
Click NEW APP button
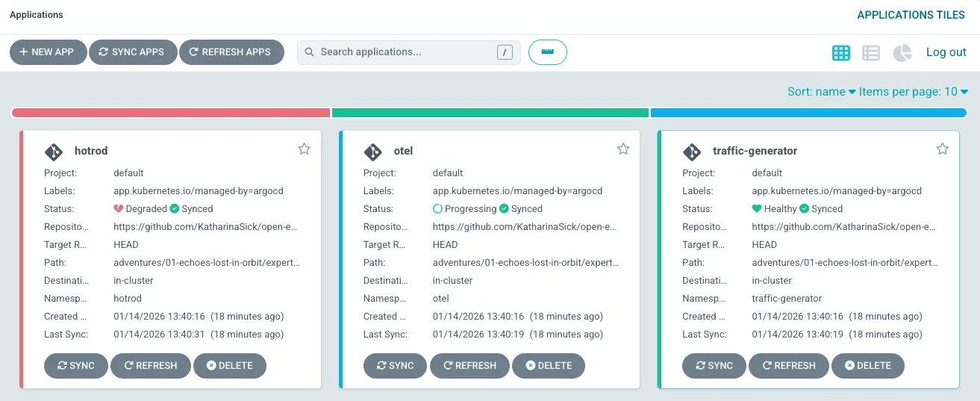47,52
